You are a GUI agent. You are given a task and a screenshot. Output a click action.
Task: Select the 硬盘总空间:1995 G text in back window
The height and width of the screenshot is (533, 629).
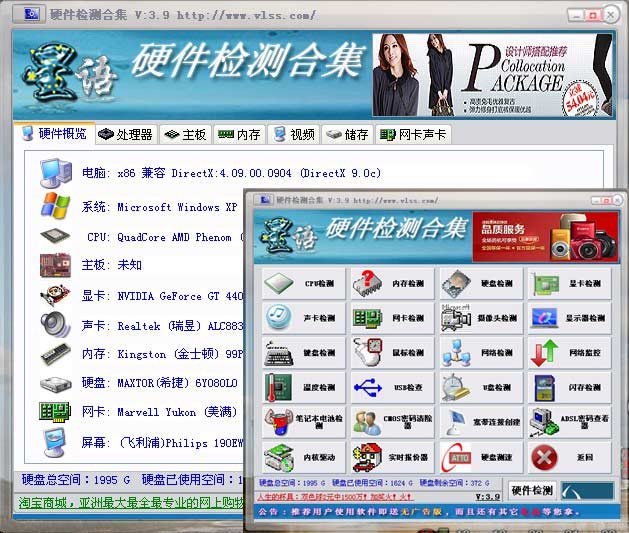pos(76,480)
